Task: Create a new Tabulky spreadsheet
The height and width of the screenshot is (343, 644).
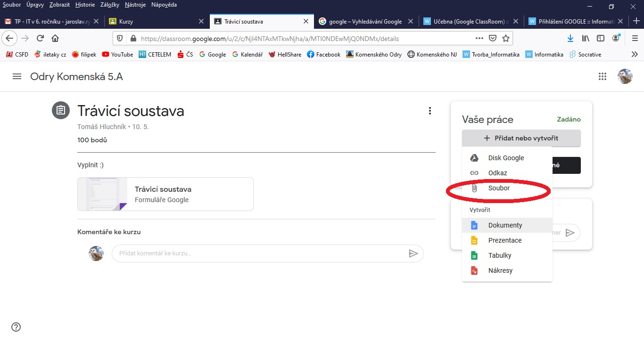Action: [x=500, y=255]
